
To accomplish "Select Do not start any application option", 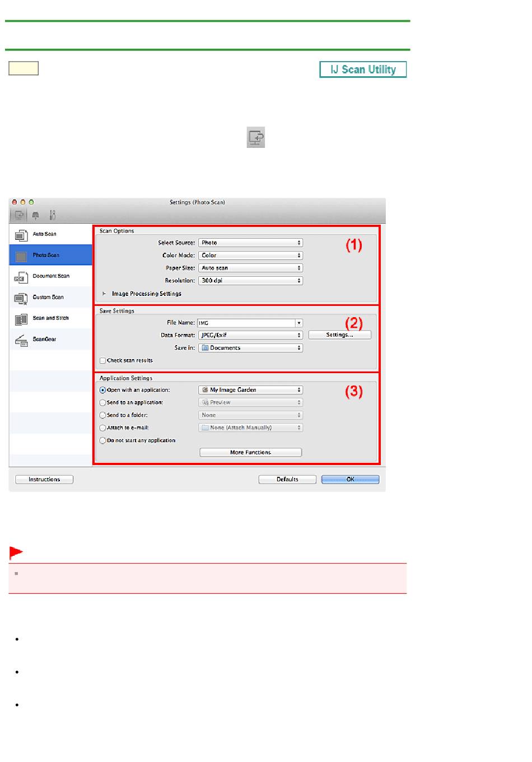I will pyautogui.click(x=102, y=440).
